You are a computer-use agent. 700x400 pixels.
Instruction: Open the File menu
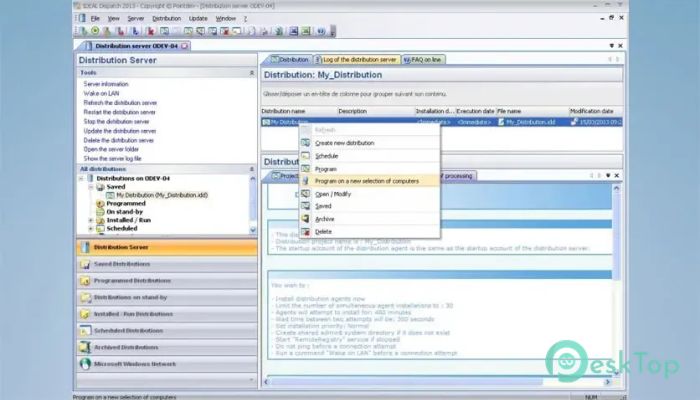95,18
